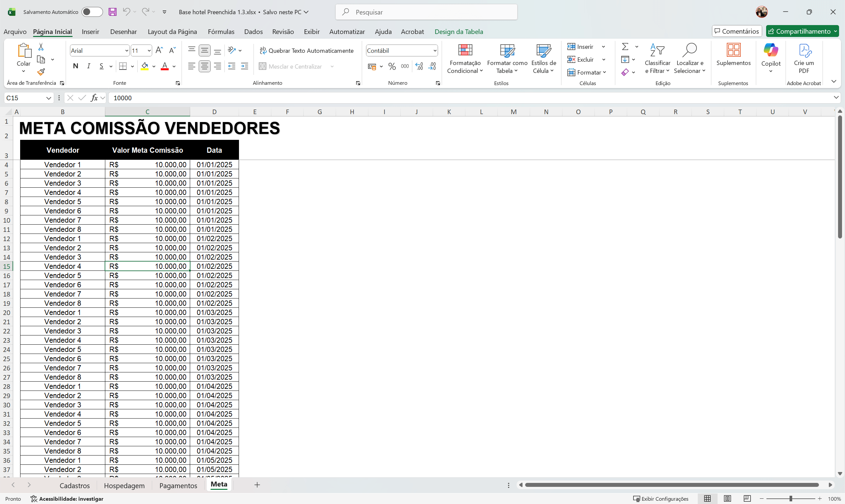Click the Increase Font Size icon
The width and height of the screenshot is (845, 504).
159,50
